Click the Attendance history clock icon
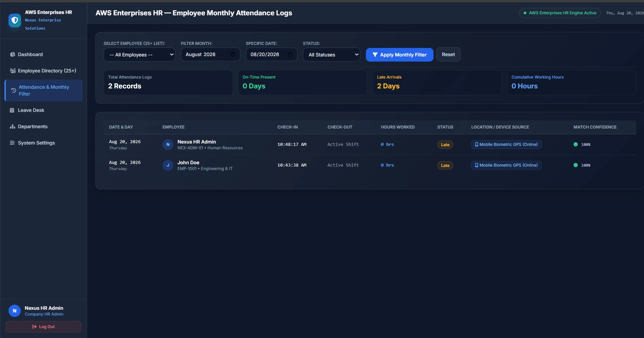Screen dimensions: 644x338 [14, 90]
